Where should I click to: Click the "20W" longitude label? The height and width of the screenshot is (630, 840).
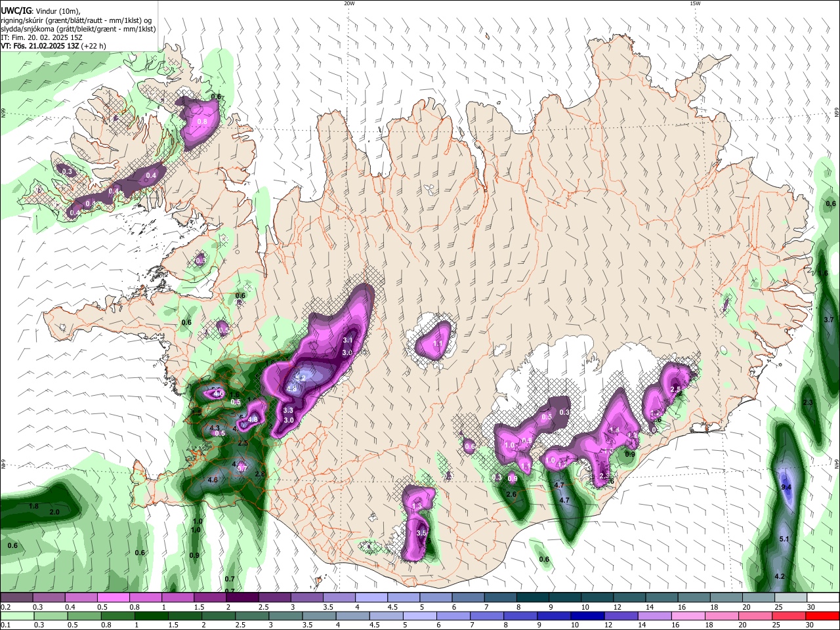(349, 3)
